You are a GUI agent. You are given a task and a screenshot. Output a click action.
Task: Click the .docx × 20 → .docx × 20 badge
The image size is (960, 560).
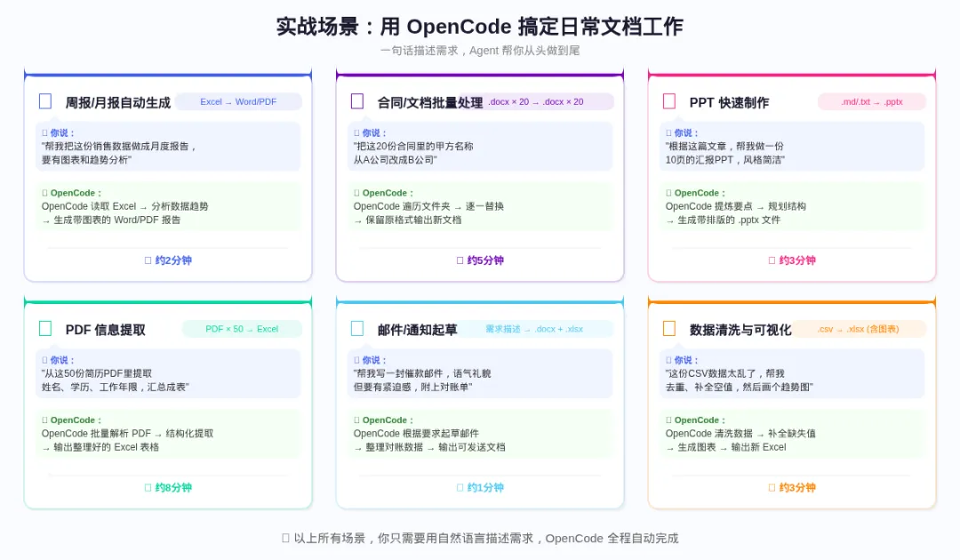[x=536, y=101]
